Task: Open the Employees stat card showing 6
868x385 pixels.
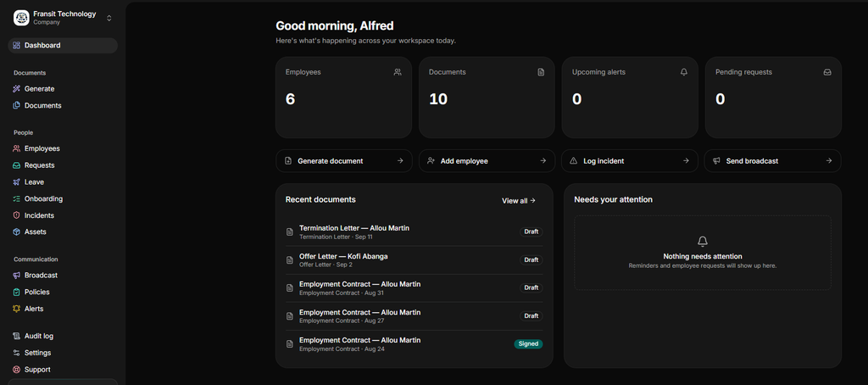Action: 344,98
